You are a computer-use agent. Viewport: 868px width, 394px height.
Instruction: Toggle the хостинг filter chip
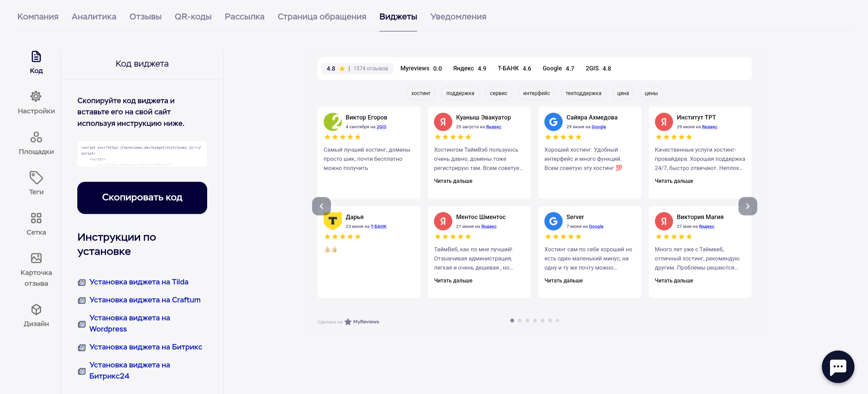click(421, 93)
